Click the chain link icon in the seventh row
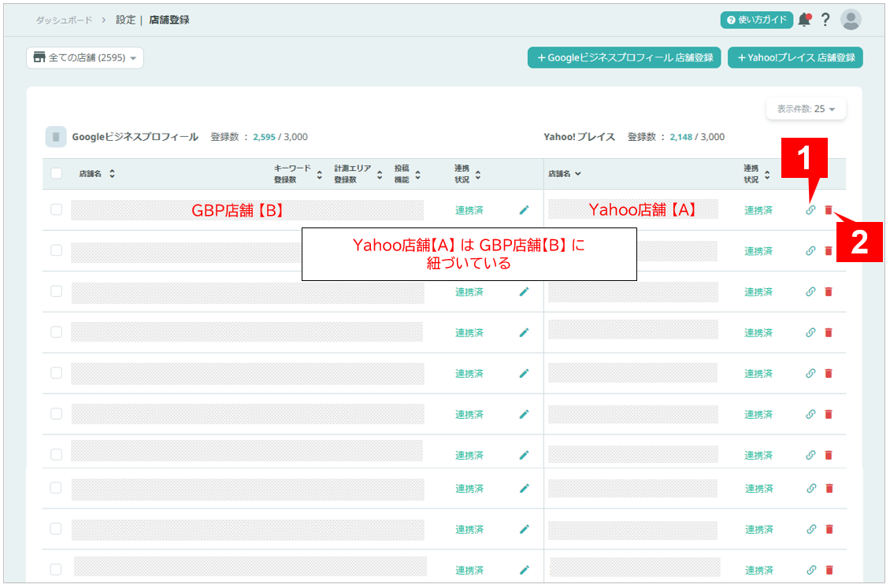This screenshot has width=890, height=588. [x=810, y=455]
